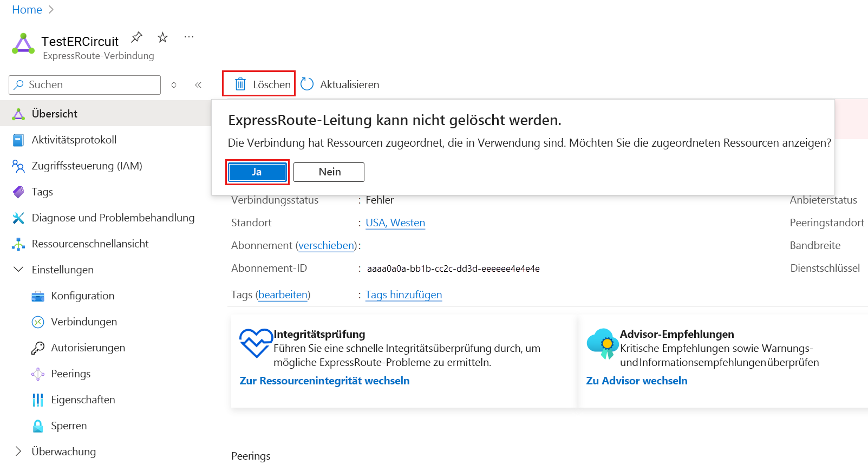Click the Diagnose wrench icon
The width and height of the screenshot is (868, 471).
[18, 218]
